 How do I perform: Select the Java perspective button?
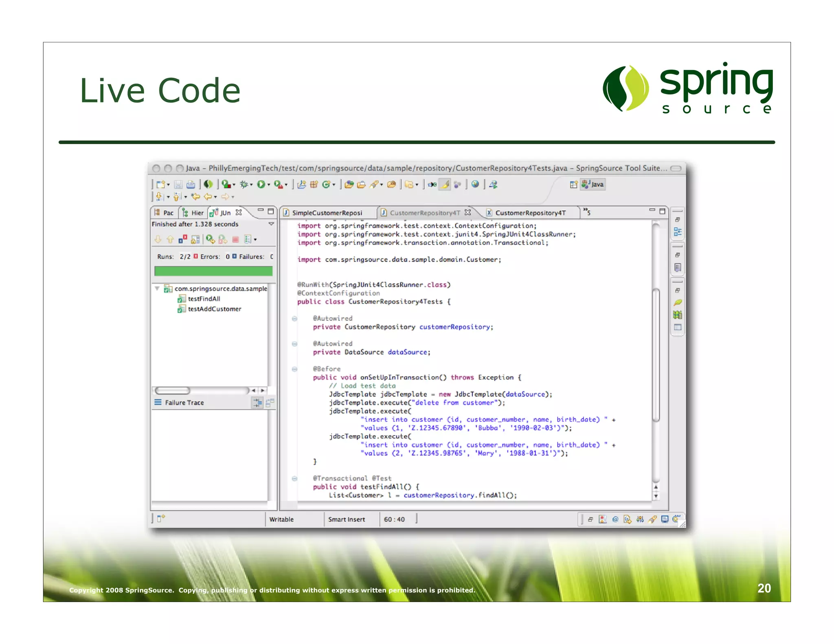pyautogui.click(x=593, y=184)
